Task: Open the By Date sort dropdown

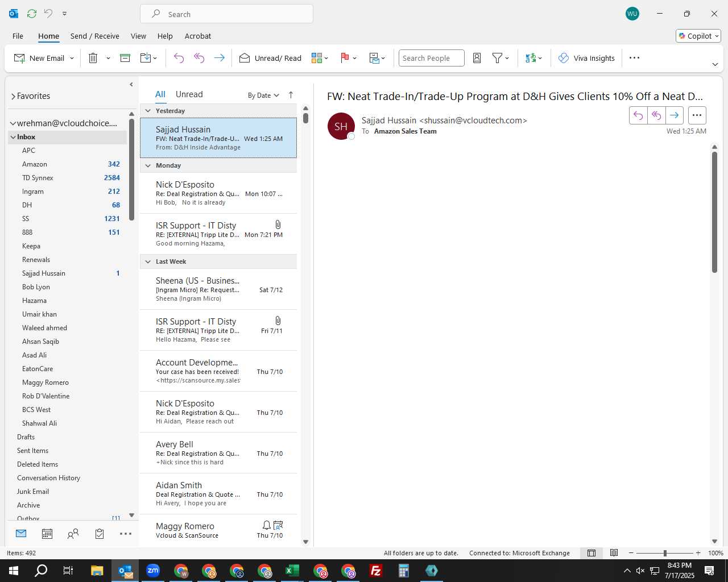Action: click(x=263, y=95)
